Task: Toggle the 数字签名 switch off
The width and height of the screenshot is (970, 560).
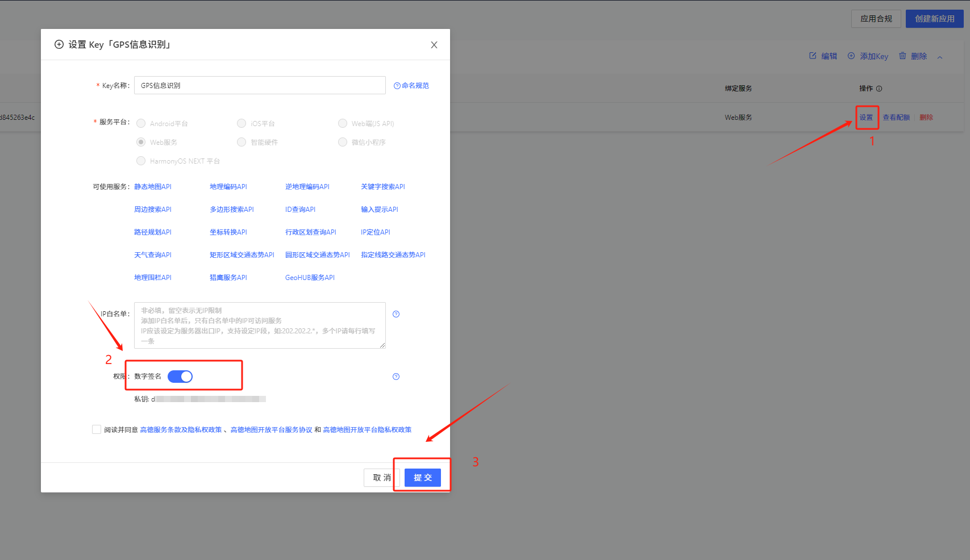Action: click(x=180, y=377)
